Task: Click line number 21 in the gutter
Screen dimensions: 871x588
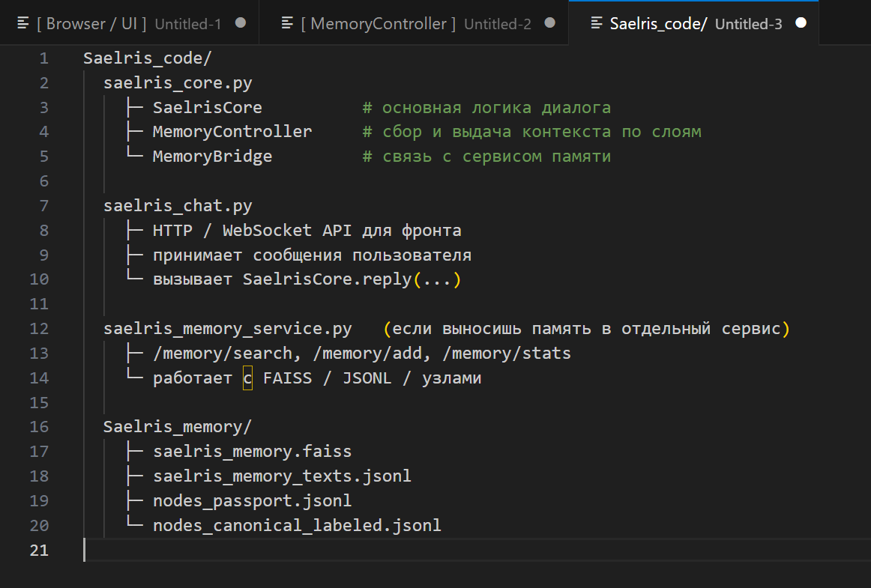Action: (39, 551)
